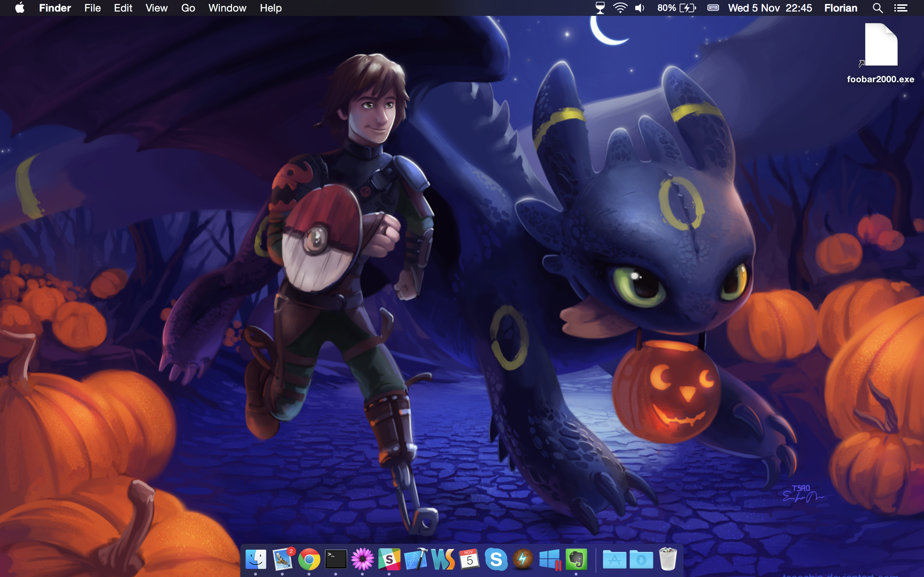Click the wine glass menu bar icon
The image size is (924, 577).
600,8
